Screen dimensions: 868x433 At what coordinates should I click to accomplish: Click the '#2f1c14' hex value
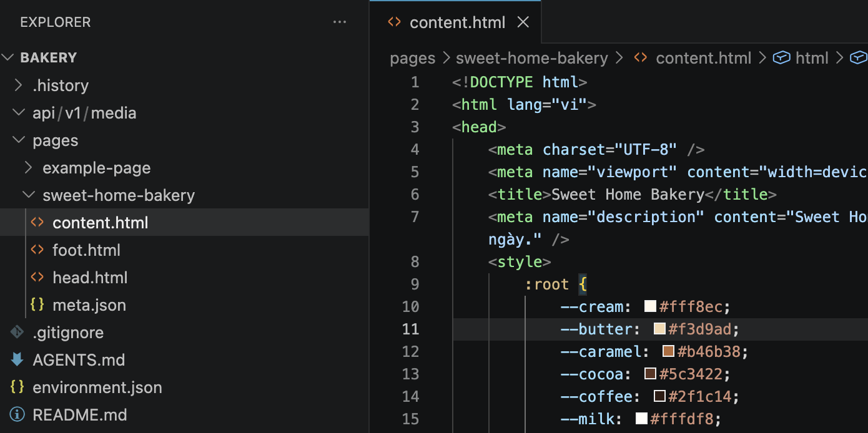(x=700, y=397)
